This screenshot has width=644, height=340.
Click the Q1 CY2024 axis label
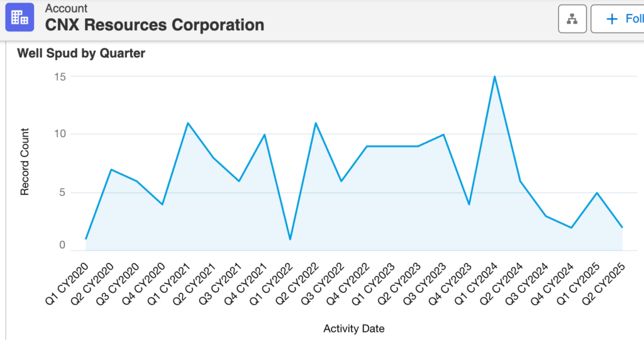(475, 283)
